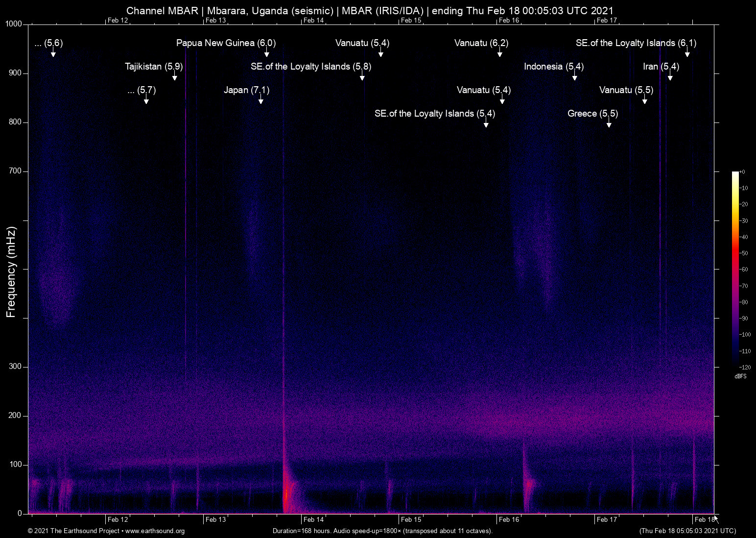Select the arrow marker beneath Tajikistan (5.9)
This screenshot has width=756, height=538.
[x=175, y=76]
